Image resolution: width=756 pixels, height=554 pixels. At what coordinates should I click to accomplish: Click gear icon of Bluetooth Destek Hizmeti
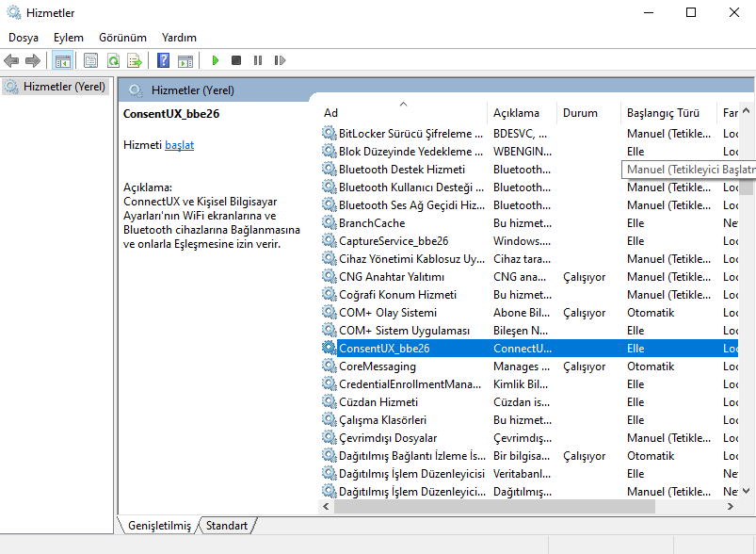coord(330,169)
